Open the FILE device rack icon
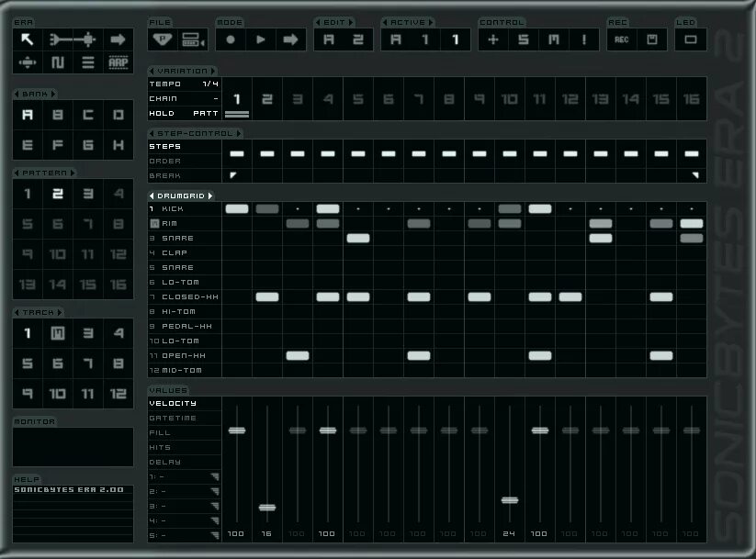Image resolution: width=756 pixels, height=559 pixels. pyautogui.click(x=193, y=39)
